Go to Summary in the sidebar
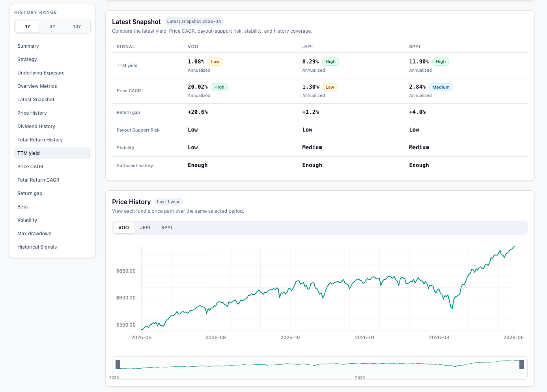547x392 pixels. (x=52, y=46)
